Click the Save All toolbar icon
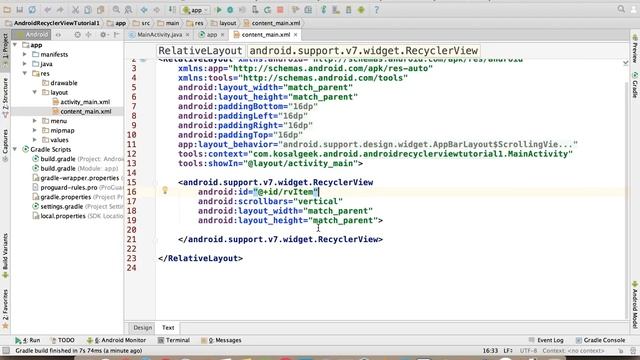 pyautogui.click(x=19, y=9)
